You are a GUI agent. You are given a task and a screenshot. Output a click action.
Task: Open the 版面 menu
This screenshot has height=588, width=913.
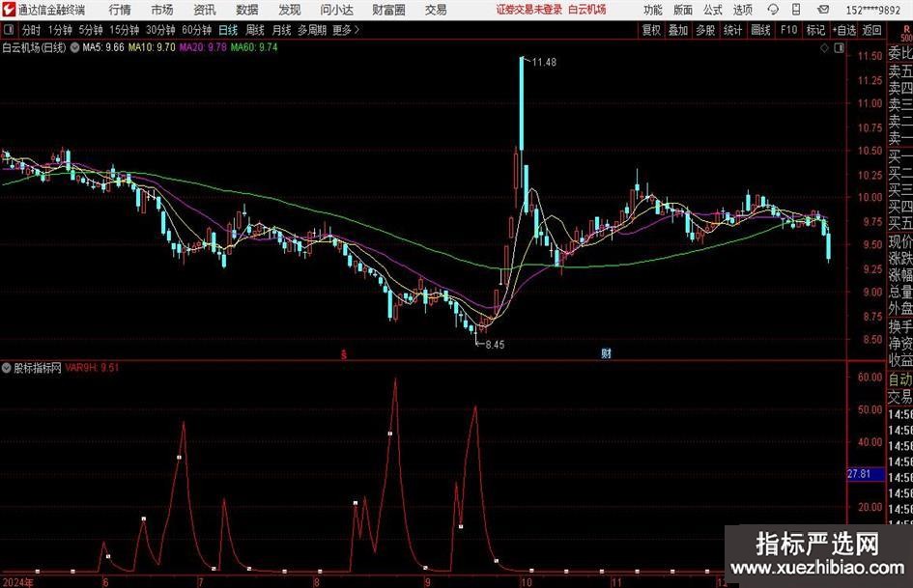coord(683,10)
